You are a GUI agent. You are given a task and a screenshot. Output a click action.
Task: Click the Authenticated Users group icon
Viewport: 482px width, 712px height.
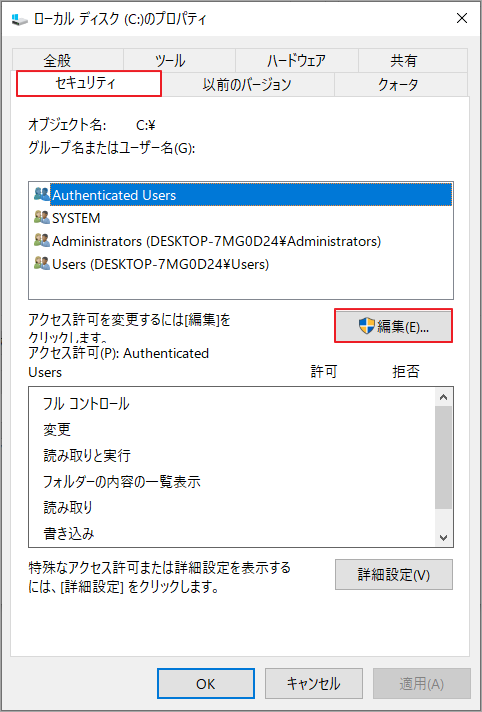[42, 194]
